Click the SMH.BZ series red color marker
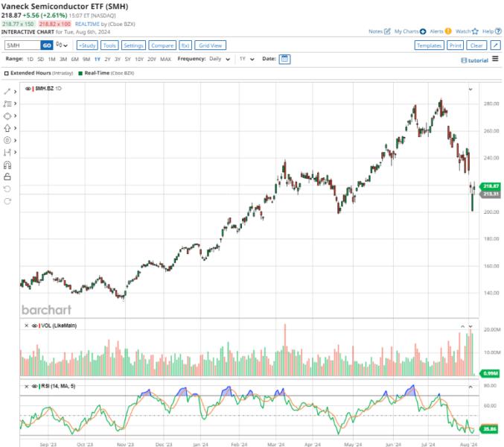The image size is (504, 447). tap(33, 89)
